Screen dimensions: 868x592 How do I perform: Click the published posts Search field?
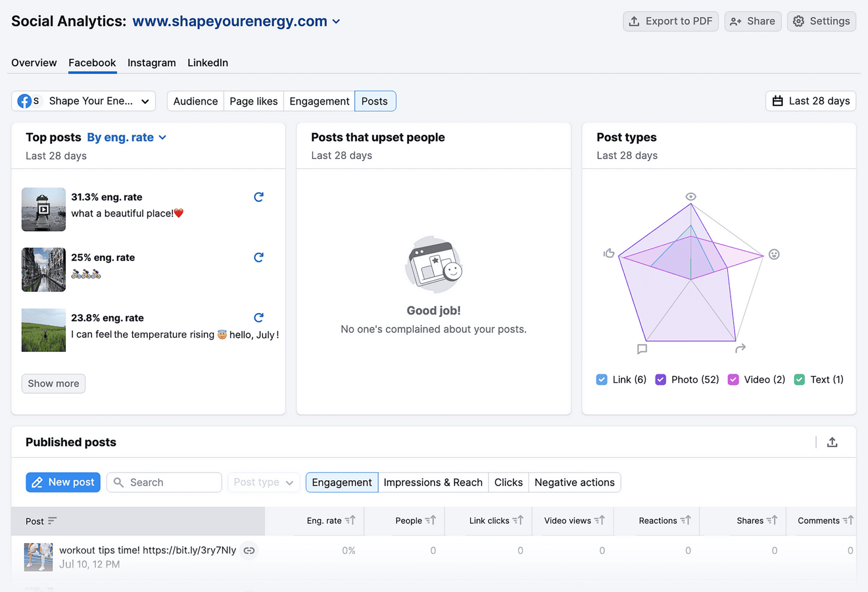164,482
